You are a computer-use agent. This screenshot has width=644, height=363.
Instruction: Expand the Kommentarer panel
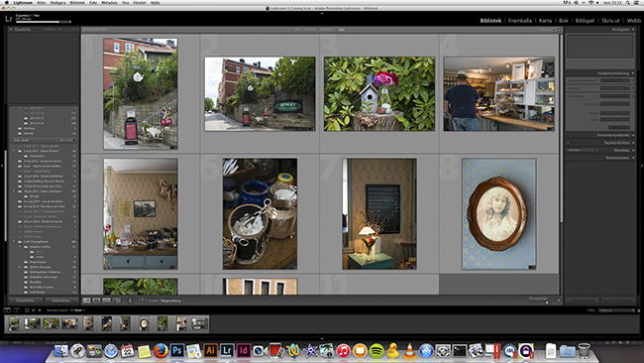pyautogui.click(x=633, y=158)
